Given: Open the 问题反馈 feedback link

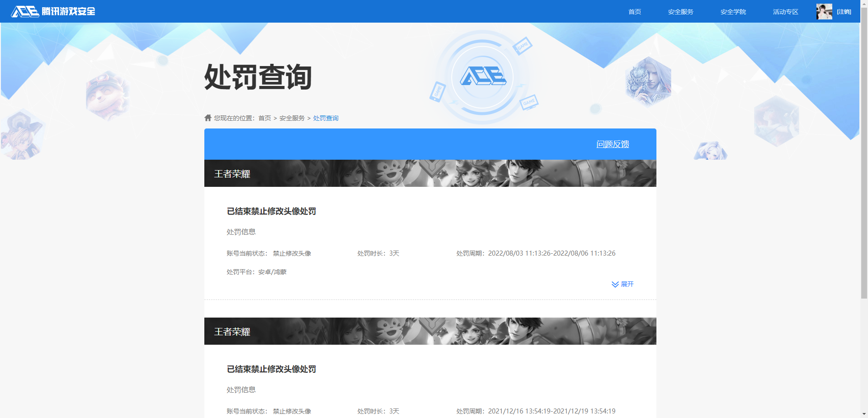Looking at the screenshot, I should click(x=613, y=144).
